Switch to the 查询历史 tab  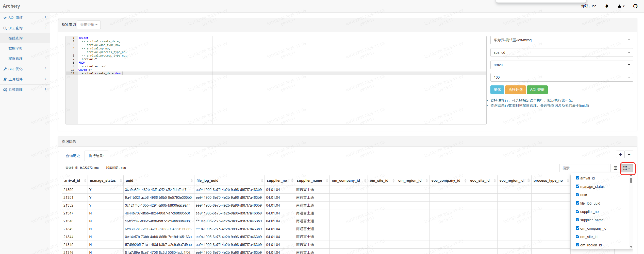pyautogui.click(x=73, y=156)
